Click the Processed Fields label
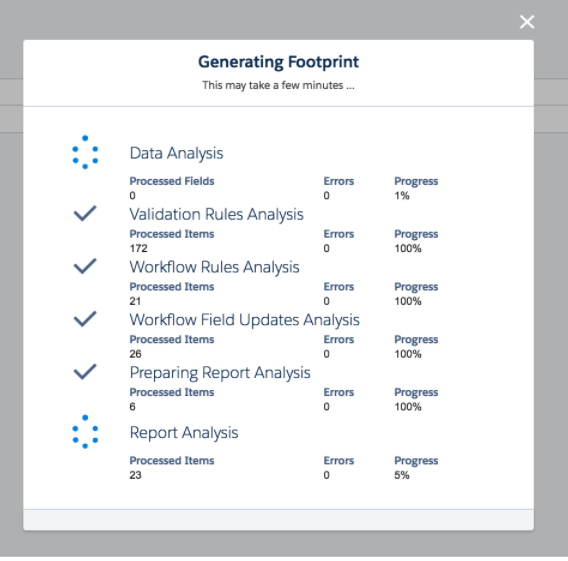 172,181
